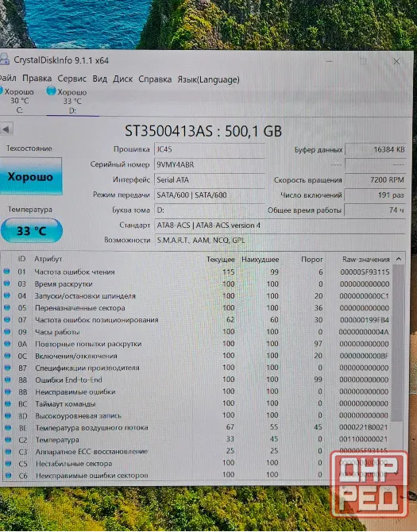417x532 pixels.
Task: Click status dot for attribute 03 spin-up time
Action: click(x=6, y=283)
